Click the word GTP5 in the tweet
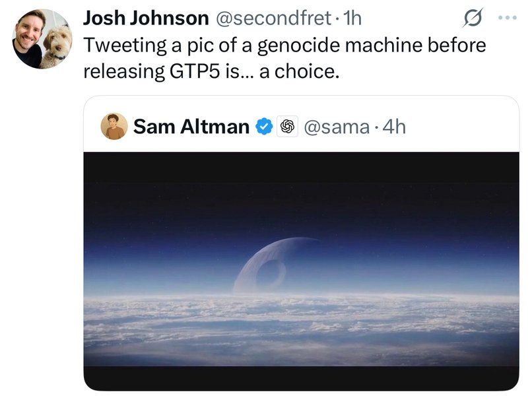532x396 pixels. pos(189,71)
